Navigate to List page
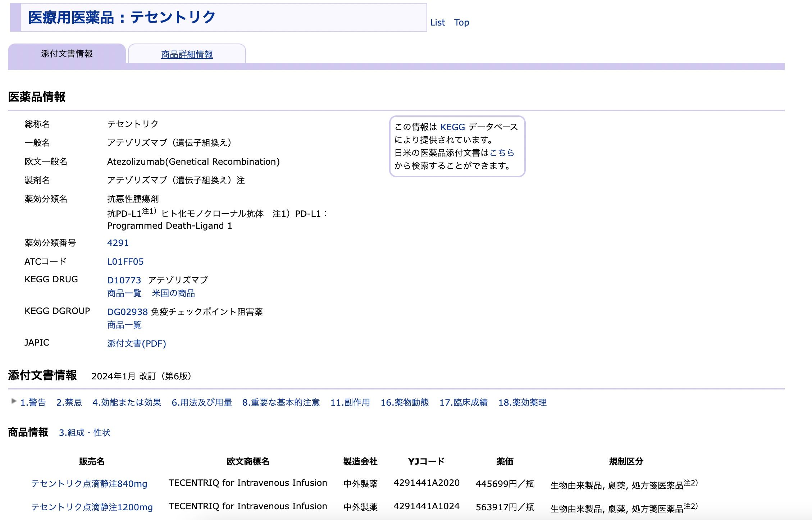The image size is (812, 520). 438,22
